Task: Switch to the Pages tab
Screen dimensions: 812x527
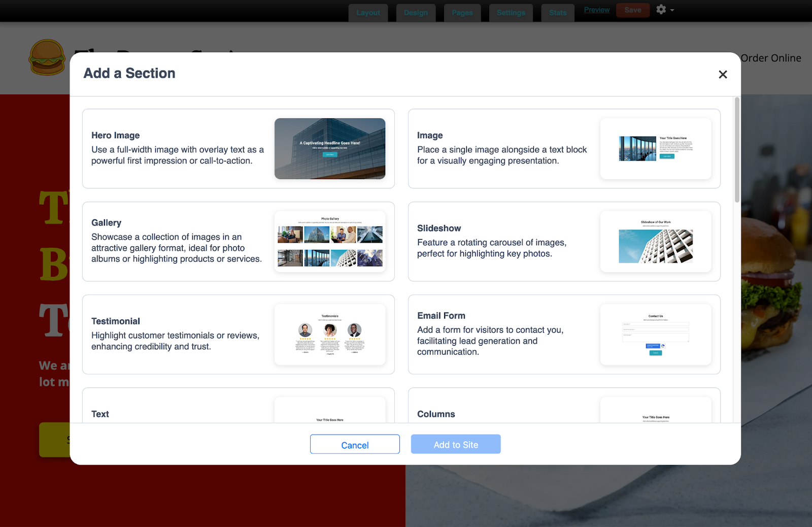Action: coord(462,13)
